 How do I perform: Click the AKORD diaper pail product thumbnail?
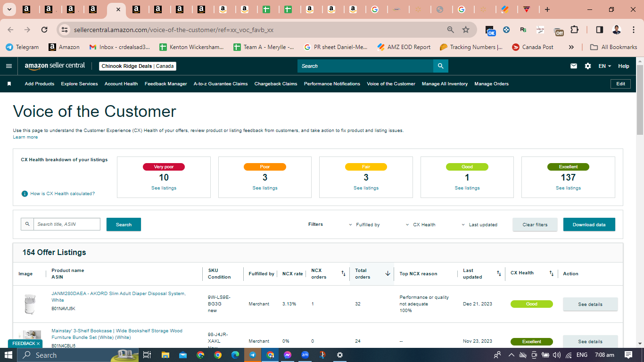pyautogui.click(x=30, y=304)
